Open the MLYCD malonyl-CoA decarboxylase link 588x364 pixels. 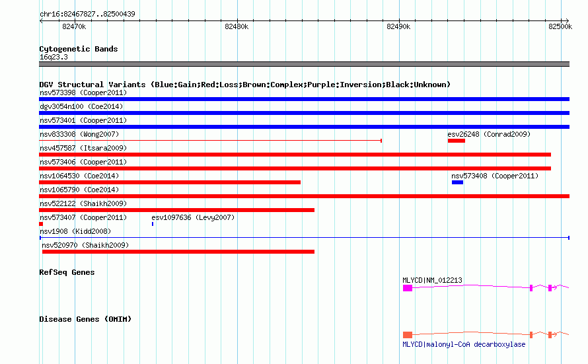click(464, 344)
